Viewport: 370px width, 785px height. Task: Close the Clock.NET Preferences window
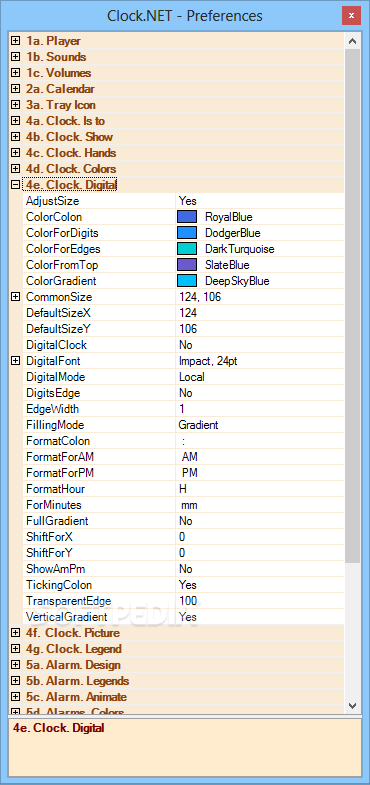click(351, 16)
